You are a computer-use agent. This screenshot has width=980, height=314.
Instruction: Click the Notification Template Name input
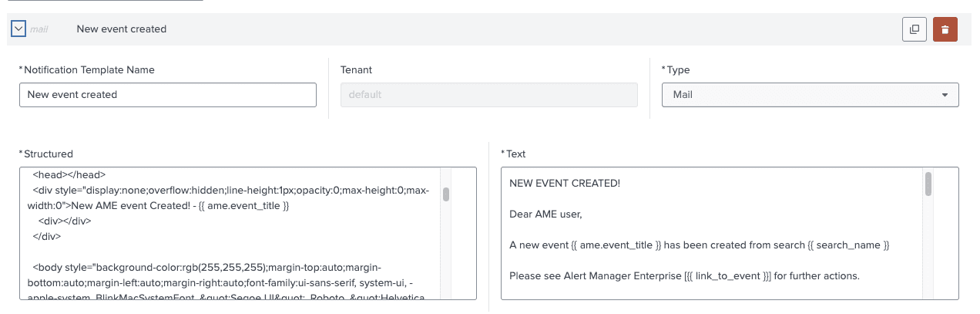pyautogui.click(x=167, y=95)
